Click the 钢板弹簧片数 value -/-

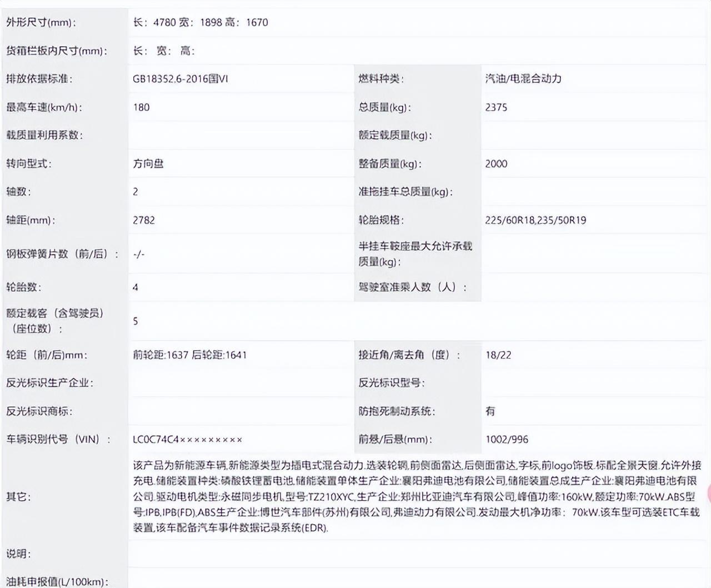click(139, 254)
